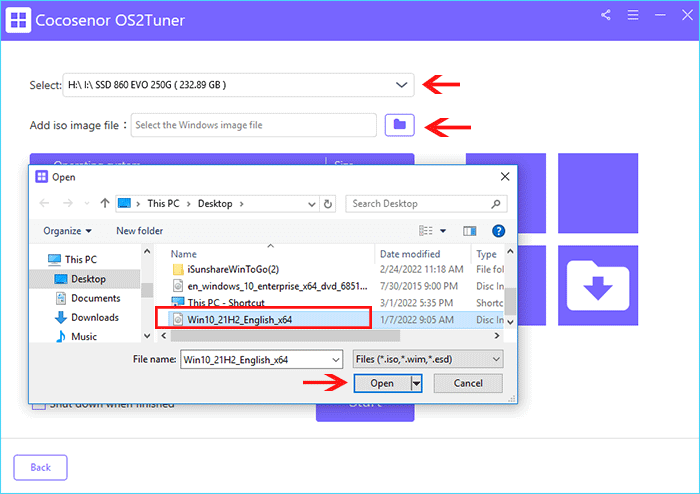Screen dimensions: 700x494
Task: Click the Open button
Action: 382,383
